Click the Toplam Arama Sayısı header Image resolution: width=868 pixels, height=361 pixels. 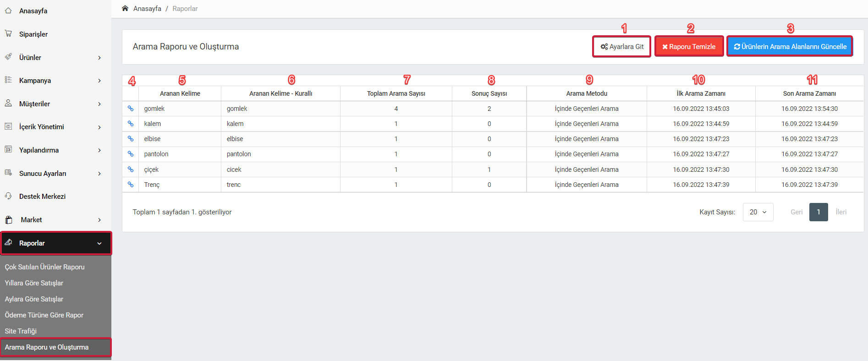396,93
